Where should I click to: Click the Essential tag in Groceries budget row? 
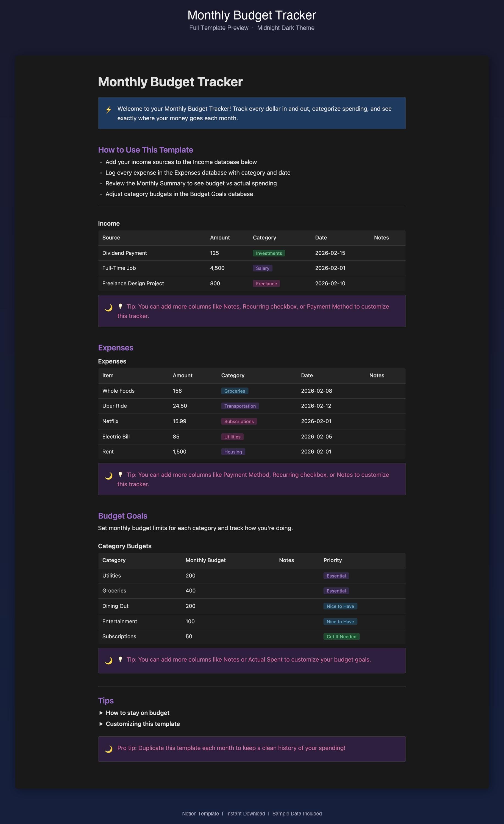pos(336,591)
